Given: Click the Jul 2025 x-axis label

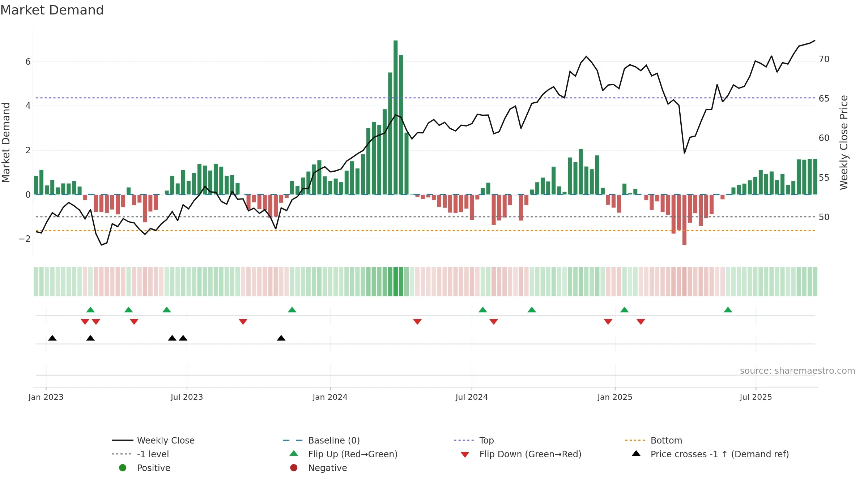Looking at the screenshot, I should (756, 397).
